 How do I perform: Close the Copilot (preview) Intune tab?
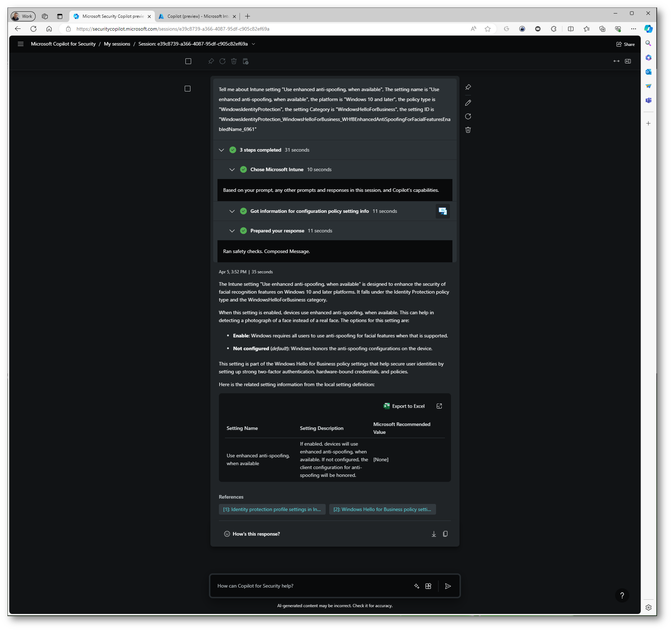pos(234,16)
